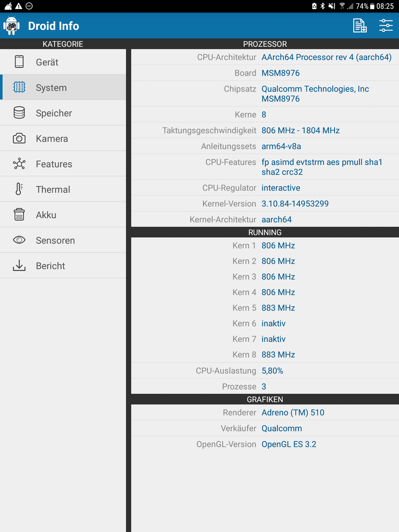Open the Kamera category
Screen dimensions: 399x532
(63, 138)
